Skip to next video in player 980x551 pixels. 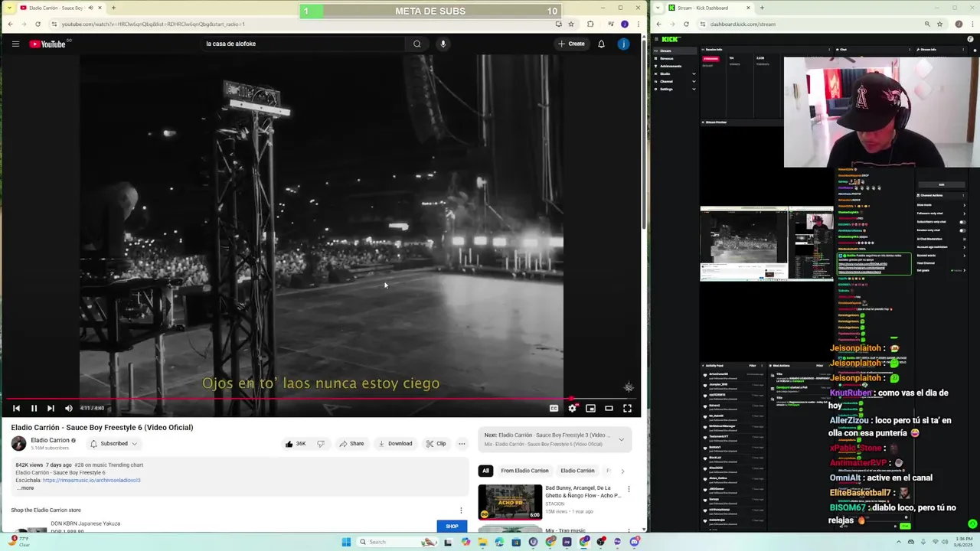click(x=51, y=408)
